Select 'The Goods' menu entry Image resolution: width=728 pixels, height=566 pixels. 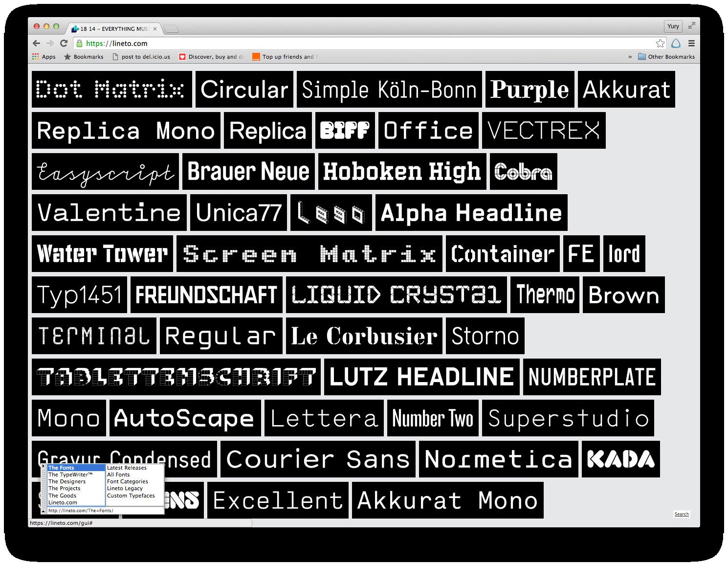(x=76, y=496)
